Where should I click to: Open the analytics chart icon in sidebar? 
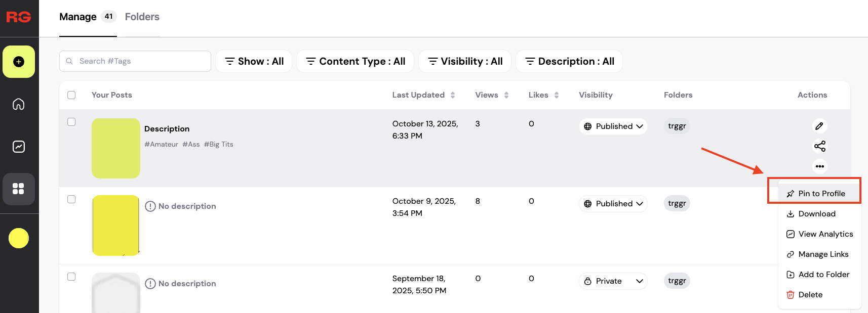19,147
